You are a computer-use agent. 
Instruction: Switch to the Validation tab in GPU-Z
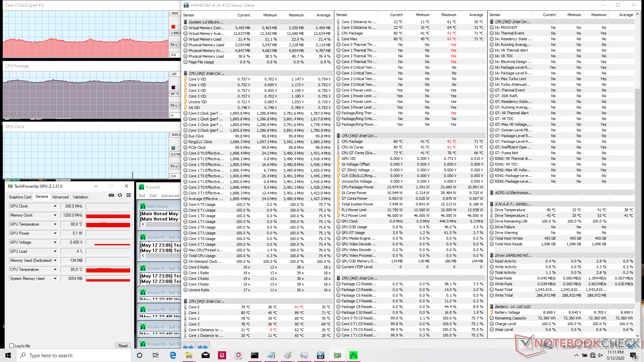coord(80,197)
